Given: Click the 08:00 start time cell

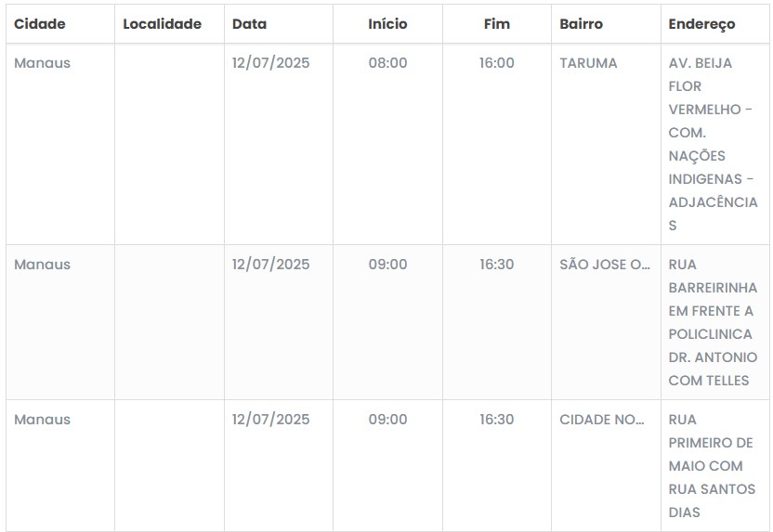Looking at the screenshot, I should pos(387,63).
